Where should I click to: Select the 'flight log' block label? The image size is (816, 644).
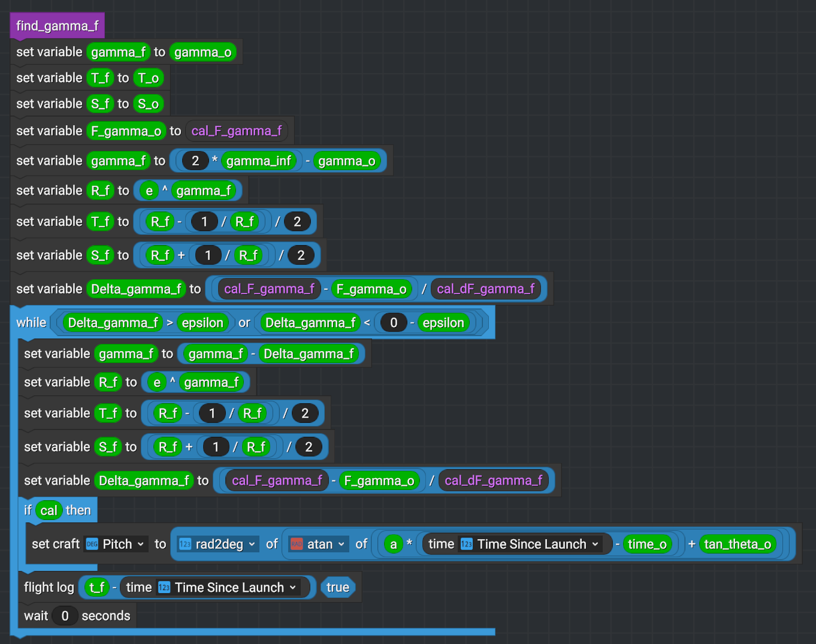49,587
